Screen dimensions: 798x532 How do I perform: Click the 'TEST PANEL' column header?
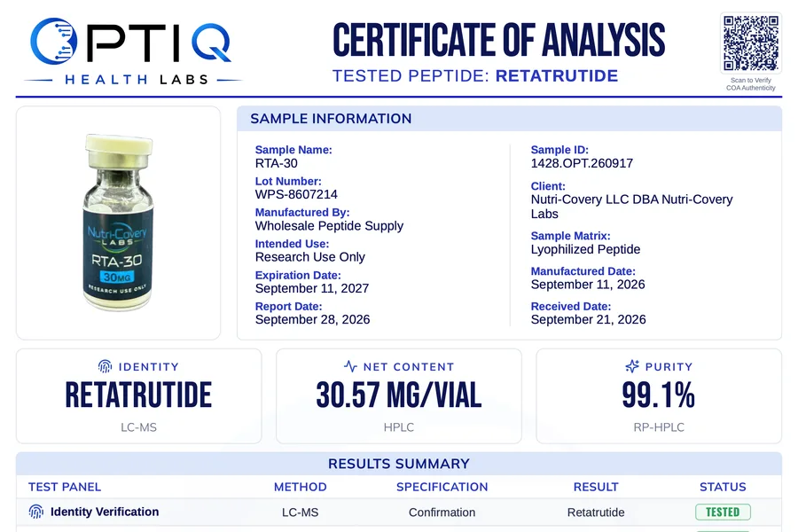coord(65,487)
